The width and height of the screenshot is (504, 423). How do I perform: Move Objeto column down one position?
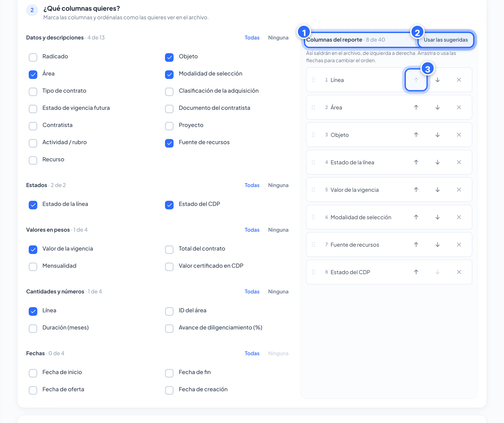click(x=438, y=135)
